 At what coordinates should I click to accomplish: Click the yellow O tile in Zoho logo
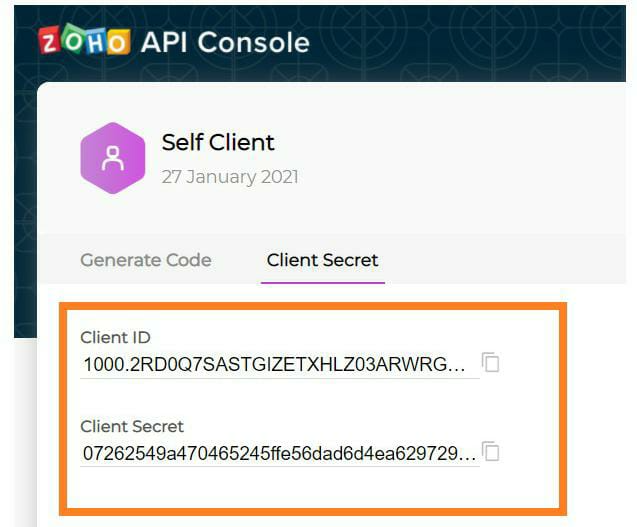[119, 42]
